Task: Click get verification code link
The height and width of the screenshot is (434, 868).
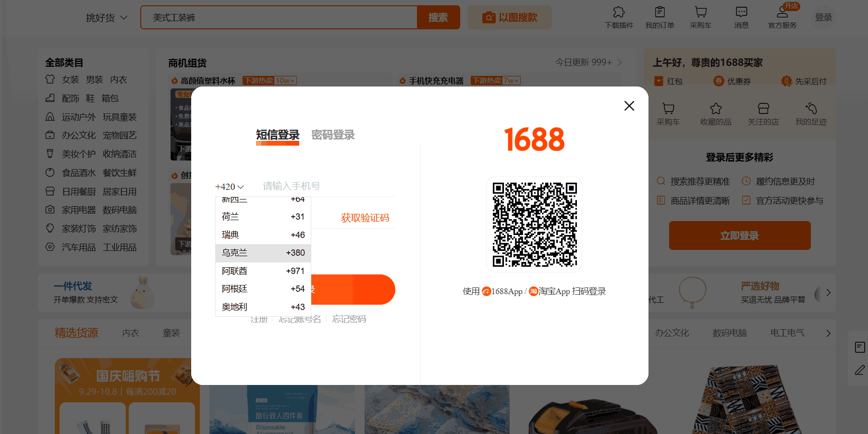Action: coord(365,218)
